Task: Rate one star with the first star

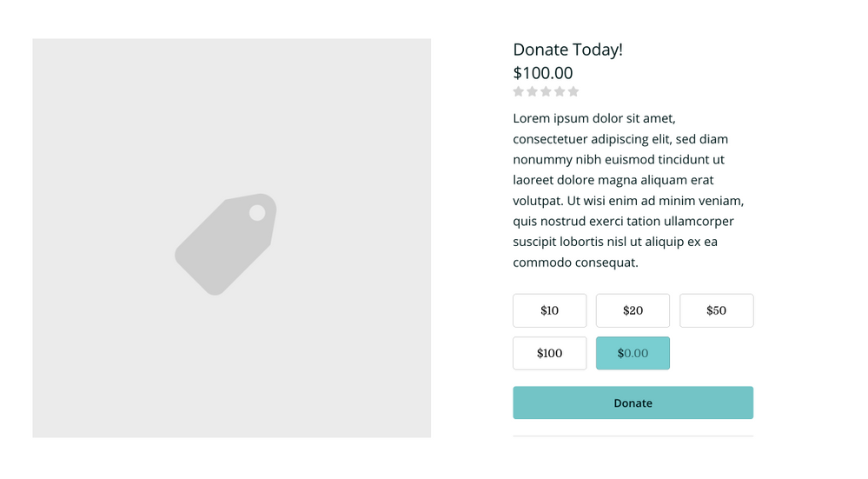Action: [519, 91]
